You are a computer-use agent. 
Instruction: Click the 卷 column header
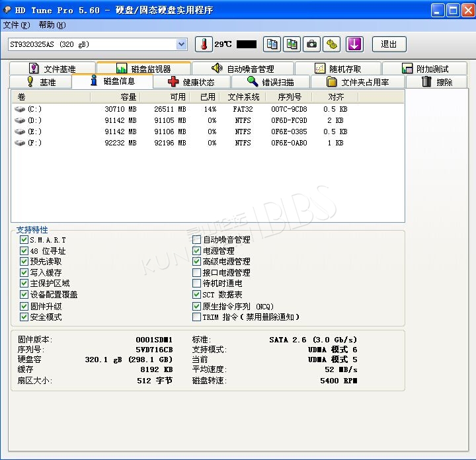tap(51, 96)
